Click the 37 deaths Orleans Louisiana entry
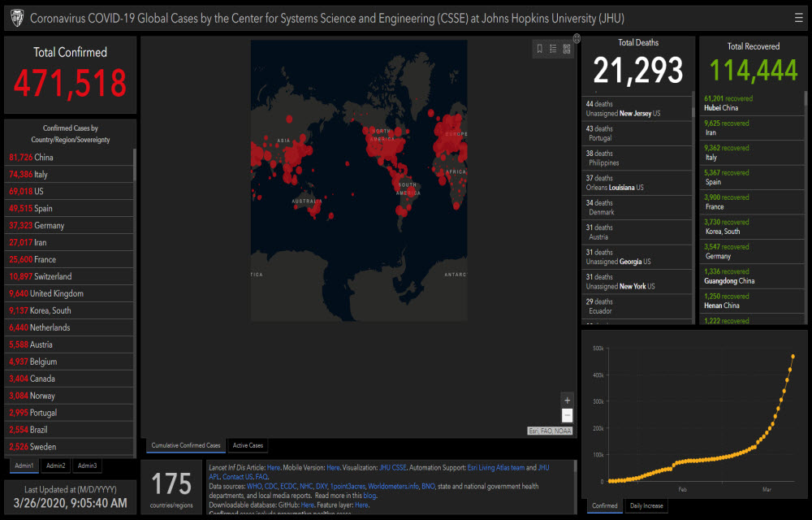 [637, 183]
